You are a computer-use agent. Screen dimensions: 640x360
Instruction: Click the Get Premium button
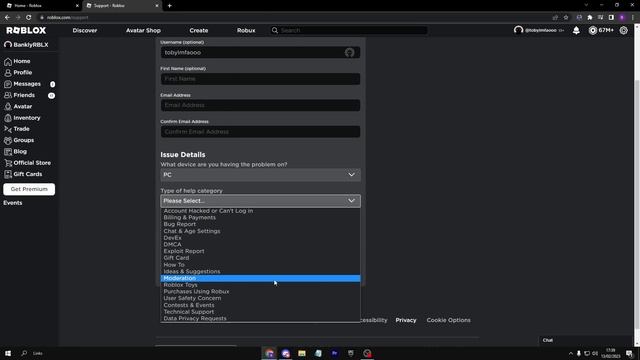click(x=29, y=189)
